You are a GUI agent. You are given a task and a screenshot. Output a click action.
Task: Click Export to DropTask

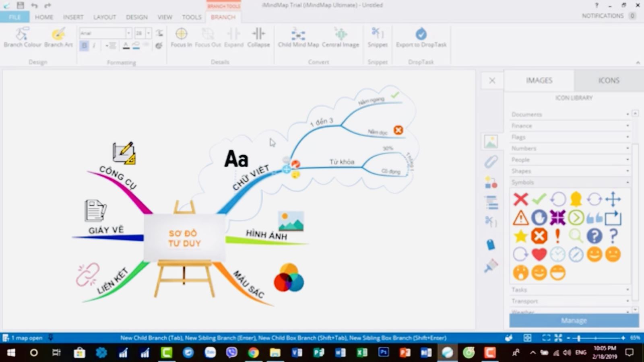pos(421,37)
